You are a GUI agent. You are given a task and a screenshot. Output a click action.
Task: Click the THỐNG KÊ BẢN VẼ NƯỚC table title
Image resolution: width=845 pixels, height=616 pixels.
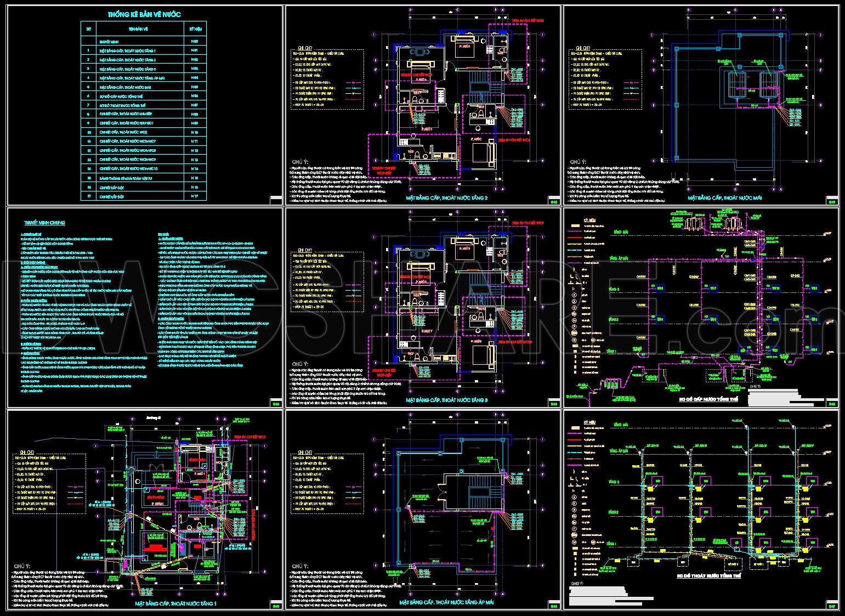pyautogui.click(x=144, y=14)
